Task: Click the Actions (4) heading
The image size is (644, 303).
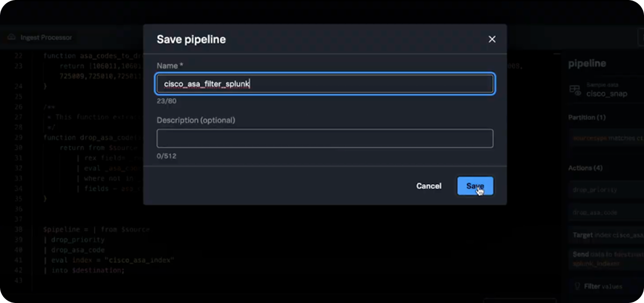Action: point(585,168)
